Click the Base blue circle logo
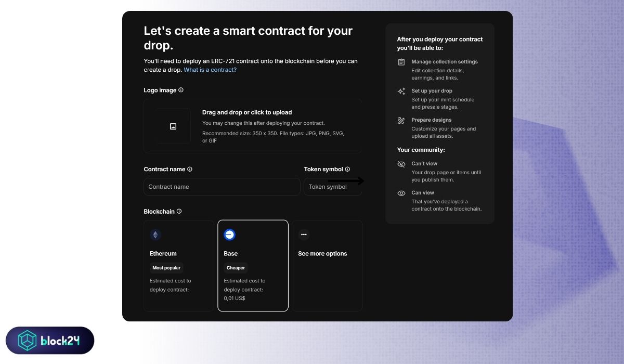The image size is (624, 364). click(229, 235)
